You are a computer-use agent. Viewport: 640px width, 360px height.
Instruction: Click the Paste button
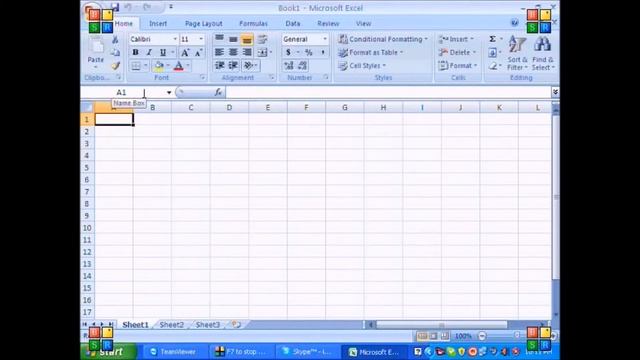(96, 51)
